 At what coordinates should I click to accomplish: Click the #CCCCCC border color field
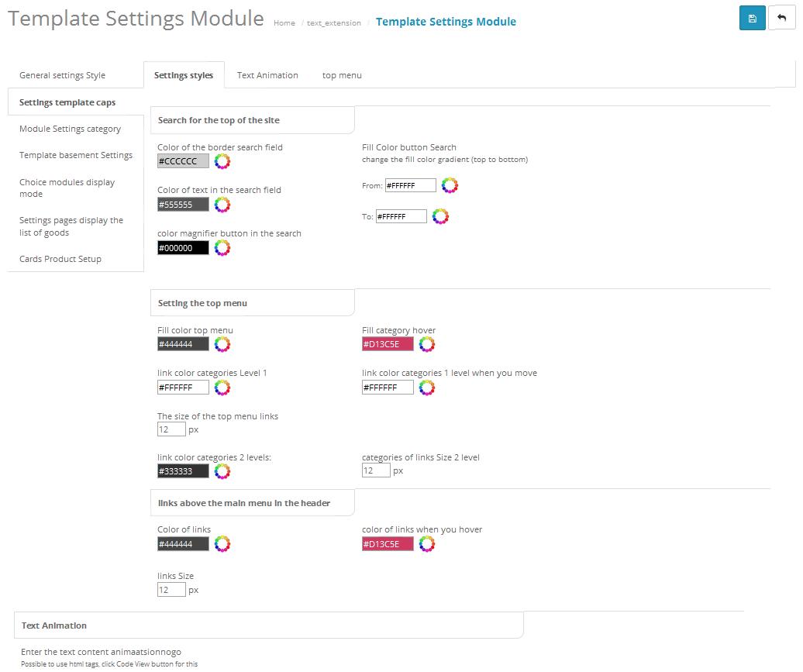(183, 160)
